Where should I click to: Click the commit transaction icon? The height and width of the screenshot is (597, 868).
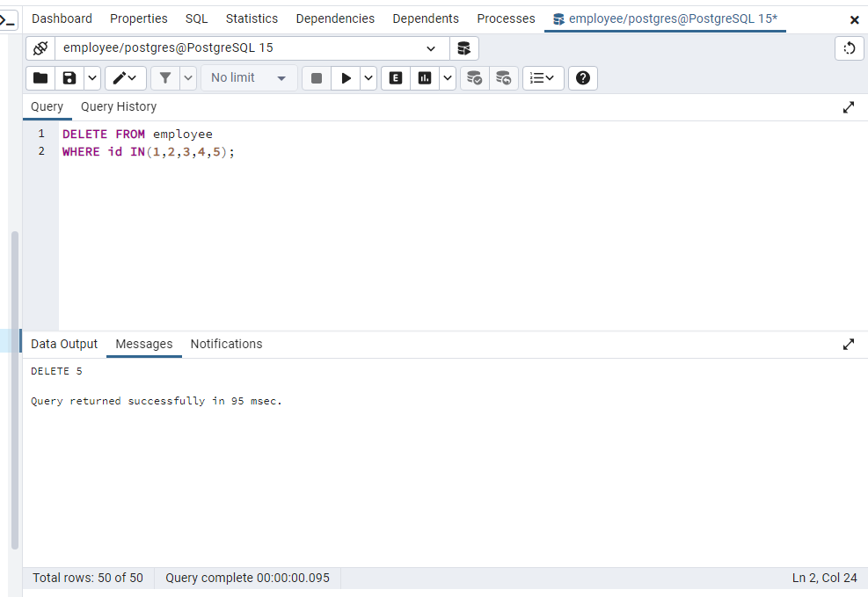tap(474, 78)
